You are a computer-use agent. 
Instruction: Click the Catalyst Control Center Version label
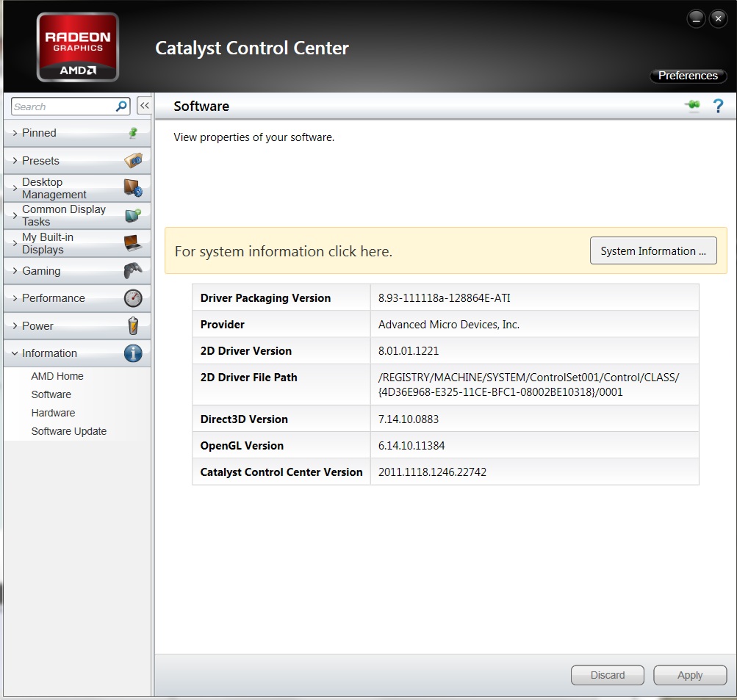point(281,472)
